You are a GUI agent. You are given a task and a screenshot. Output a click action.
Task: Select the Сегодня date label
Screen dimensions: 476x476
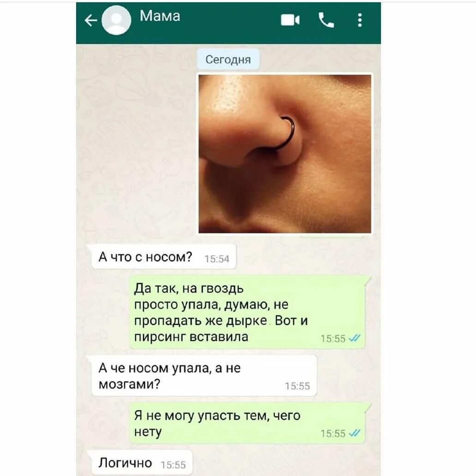[228, 60]
